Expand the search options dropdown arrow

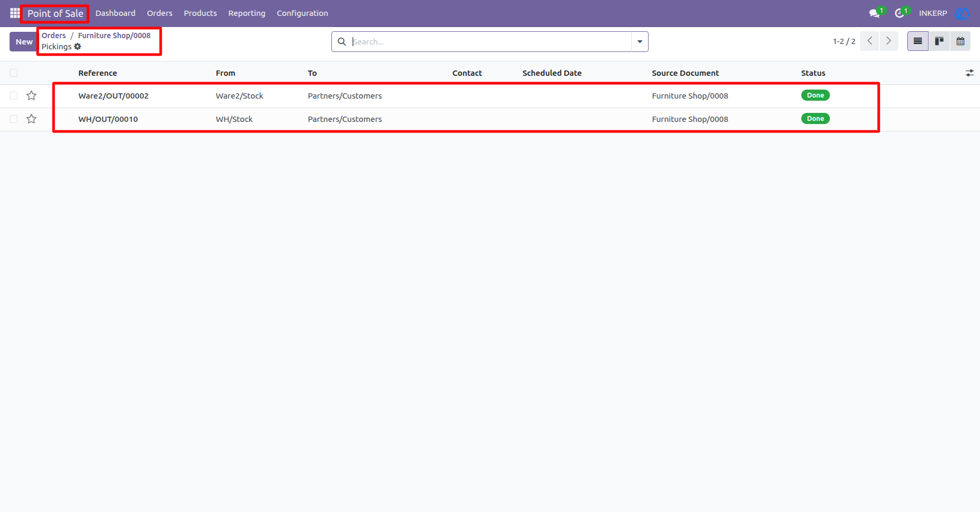click(640, 42)
